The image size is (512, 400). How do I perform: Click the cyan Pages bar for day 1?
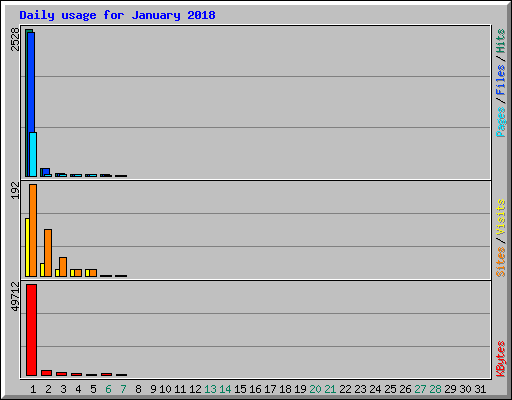(x=33, y=154)
